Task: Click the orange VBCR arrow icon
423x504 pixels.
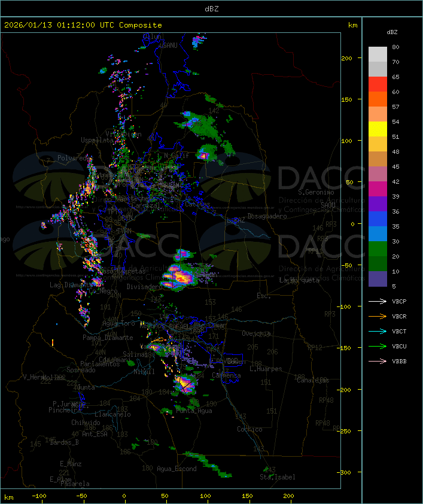Action: pos(378,316)
